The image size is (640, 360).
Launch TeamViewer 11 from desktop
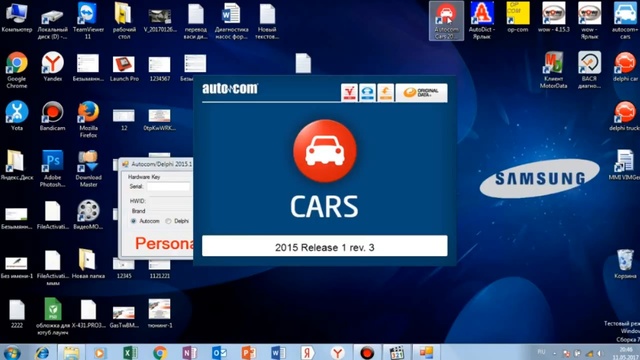tap(88, 20)
